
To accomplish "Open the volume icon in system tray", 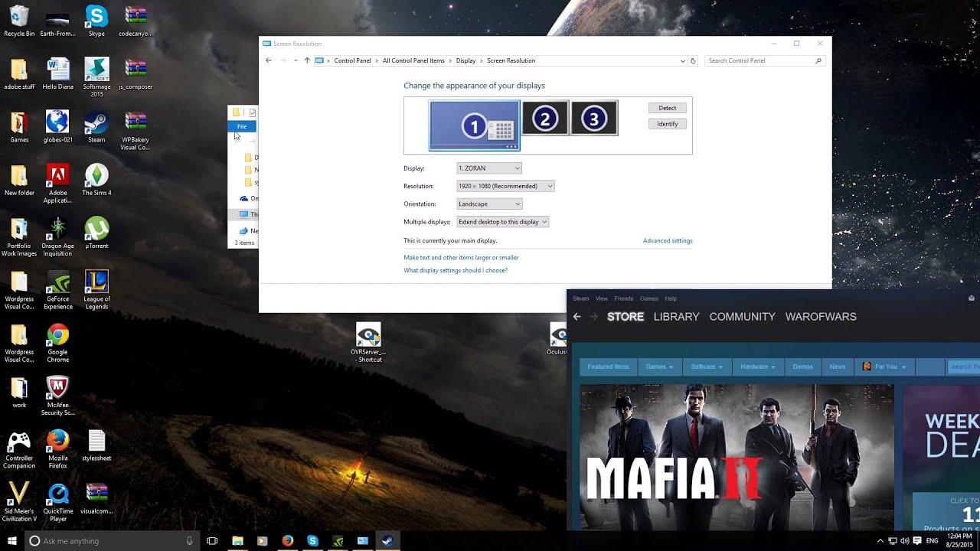I will (x=905, y=540).
